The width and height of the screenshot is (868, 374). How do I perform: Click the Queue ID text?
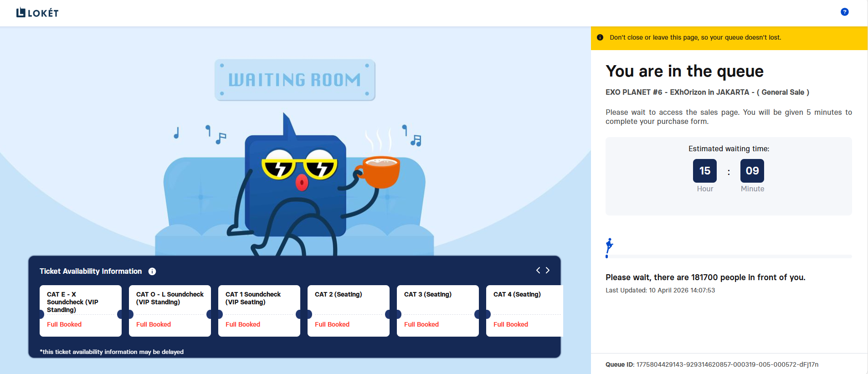pos(712,364)
